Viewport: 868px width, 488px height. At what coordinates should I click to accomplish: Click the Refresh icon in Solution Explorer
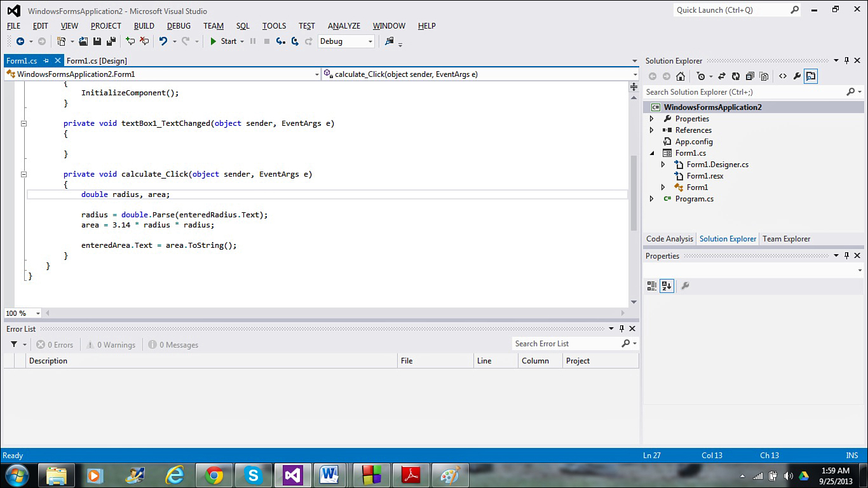pos(736,76)
